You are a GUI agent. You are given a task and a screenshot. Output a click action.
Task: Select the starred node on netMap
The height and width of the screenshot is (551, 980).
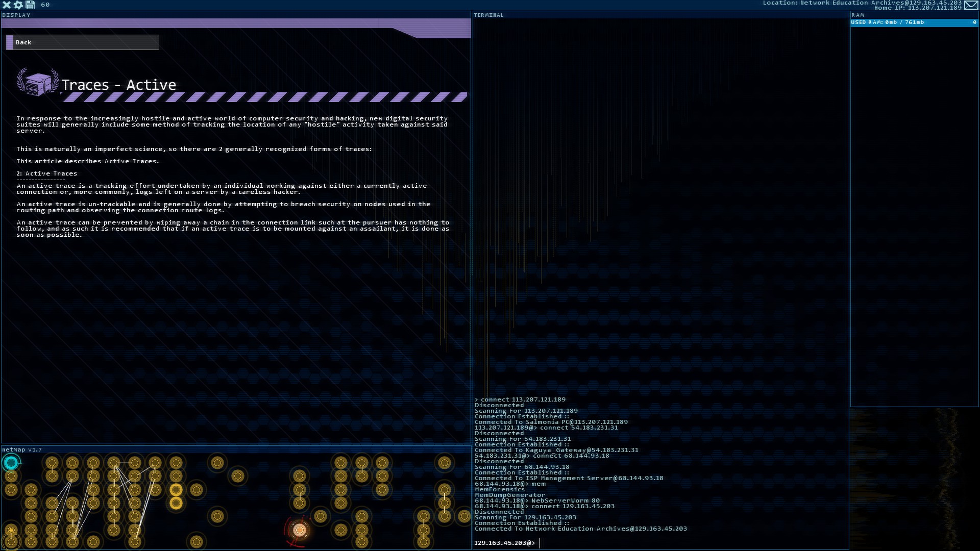tap(11, 530)
